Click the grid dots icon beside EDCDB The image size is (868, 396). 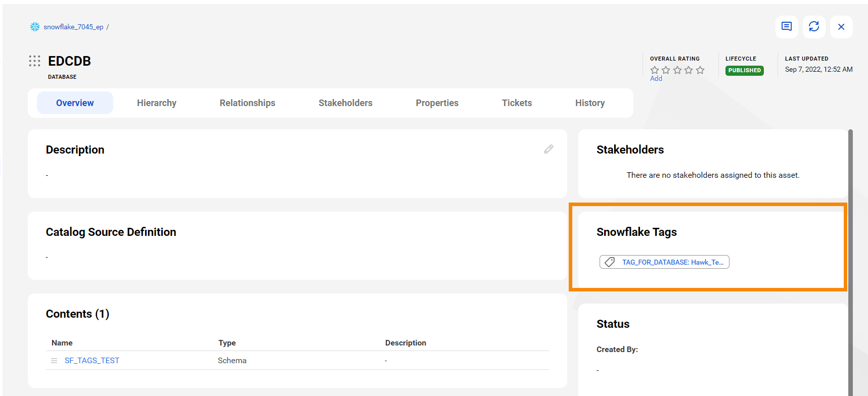(34, 61)
